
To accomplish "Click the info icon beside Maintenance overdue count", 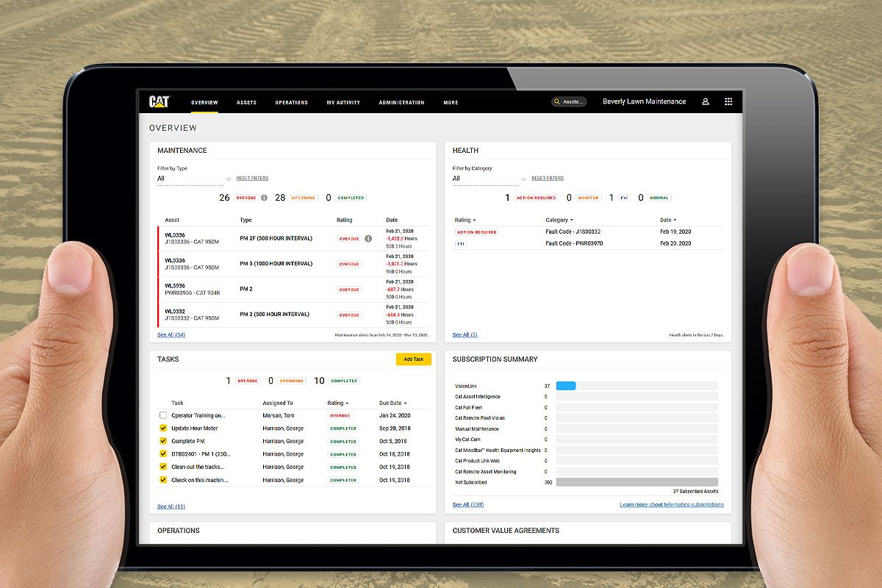I will tap(264, 198).
